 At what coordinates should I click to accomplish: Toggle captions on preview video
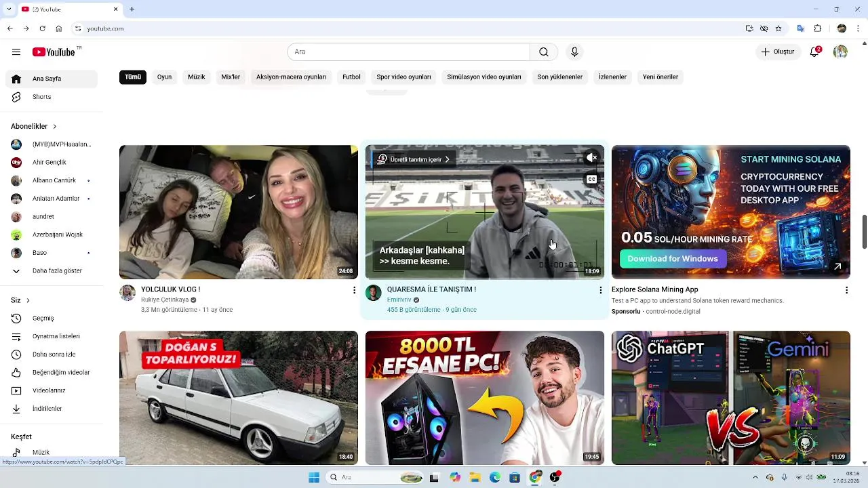[x=591, y=180]
